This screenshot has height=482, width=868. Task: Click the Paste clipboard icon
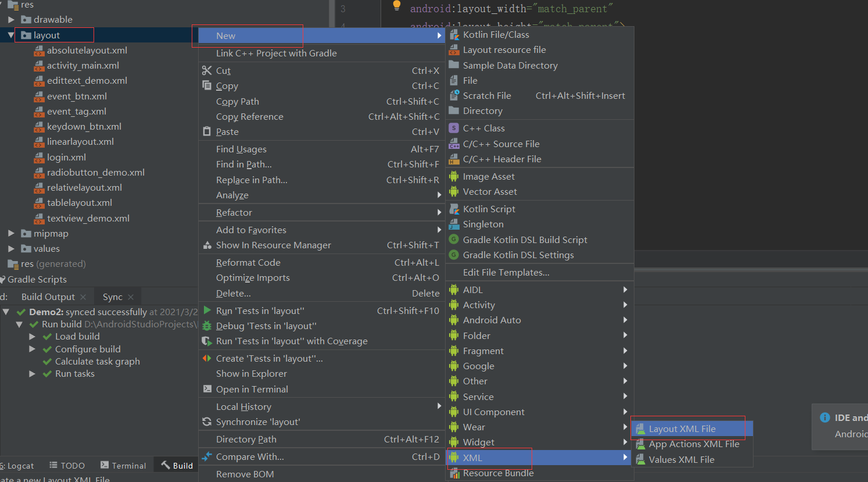207,131
